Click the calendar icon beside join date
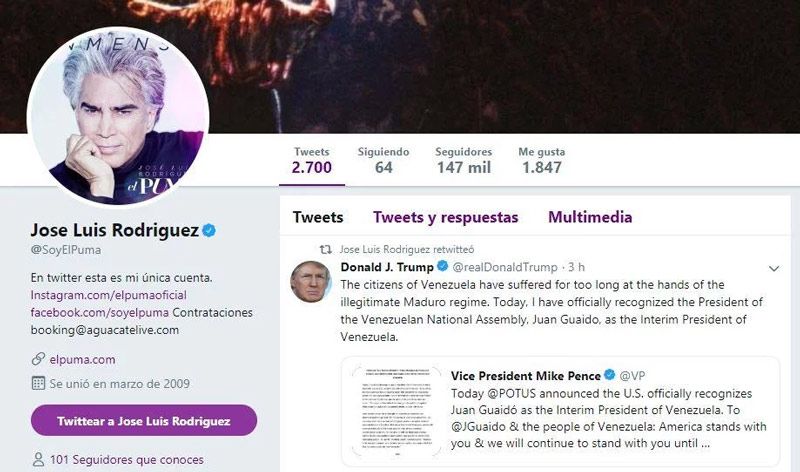800x472 pixels. [38, 383]
